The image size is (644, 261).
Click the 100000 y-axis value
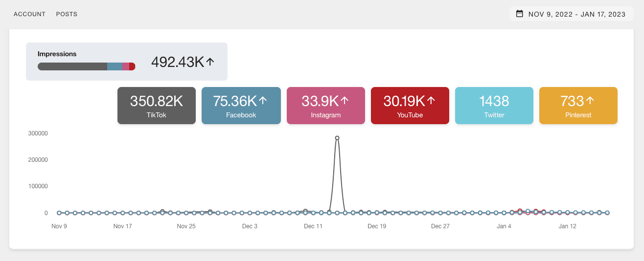pos(39,186)
